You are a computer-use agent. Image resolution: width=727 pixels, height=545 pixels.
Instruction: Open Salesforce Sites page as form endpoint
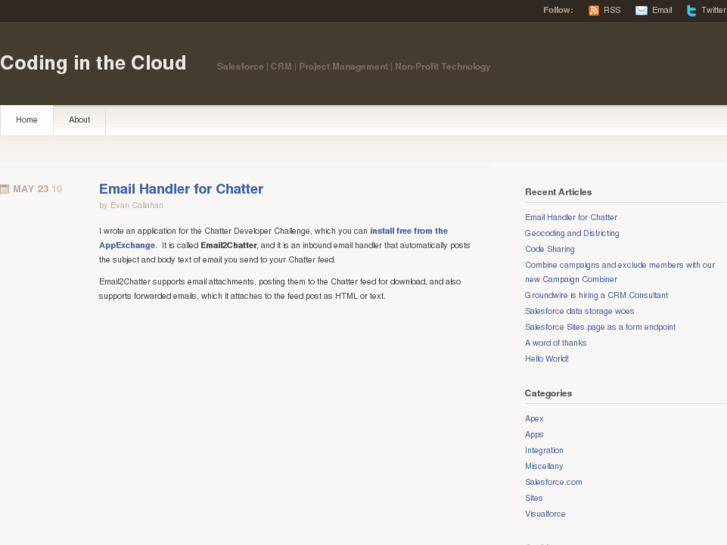click(600, 327)
